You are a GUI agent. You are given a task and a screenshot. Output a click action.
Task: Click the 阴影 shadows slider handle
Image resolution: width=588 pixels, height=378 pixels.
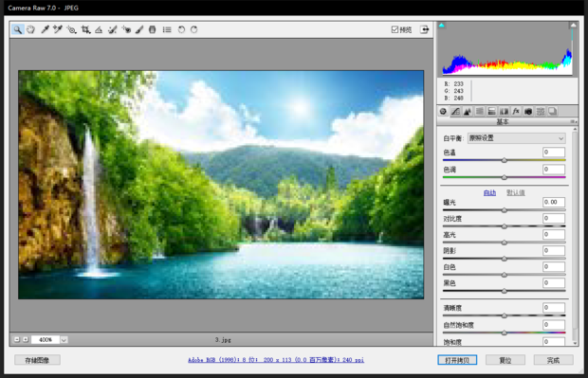(x=505, y=259)
